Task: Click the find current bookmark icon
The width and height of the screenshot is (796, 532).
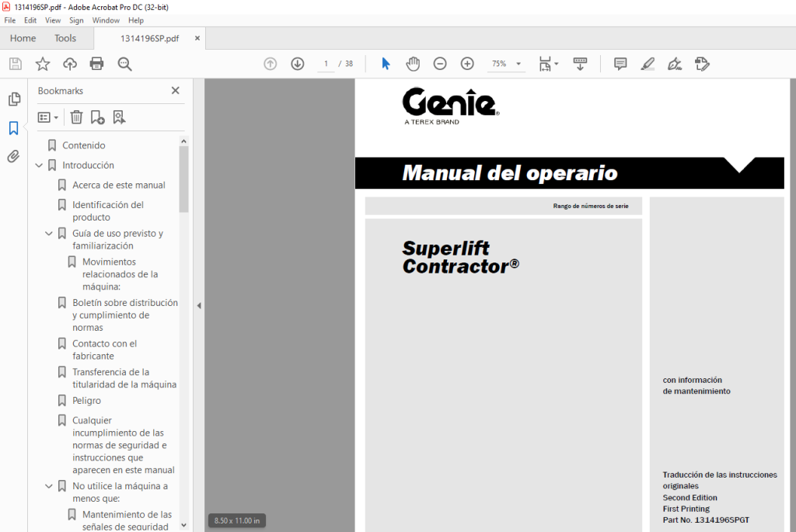Action: pyautogui.click(x=119, y=117)
